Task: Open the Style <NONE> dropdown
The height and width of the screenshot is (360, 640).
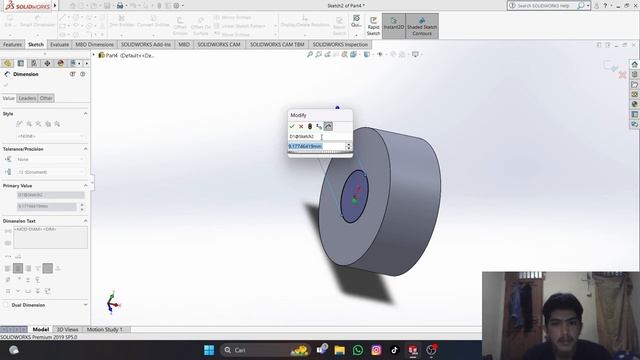Action: pyautogui.click(x=51, y=136)
